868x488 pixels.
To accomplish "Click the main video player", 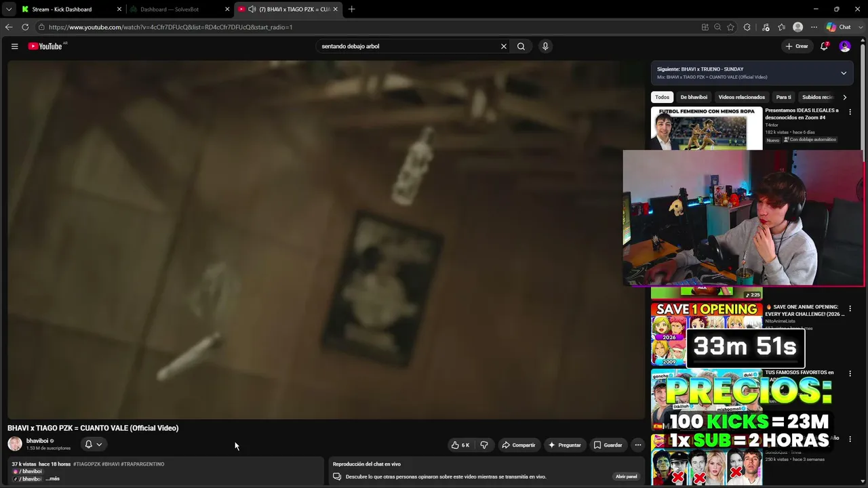I will pos(325,239).
